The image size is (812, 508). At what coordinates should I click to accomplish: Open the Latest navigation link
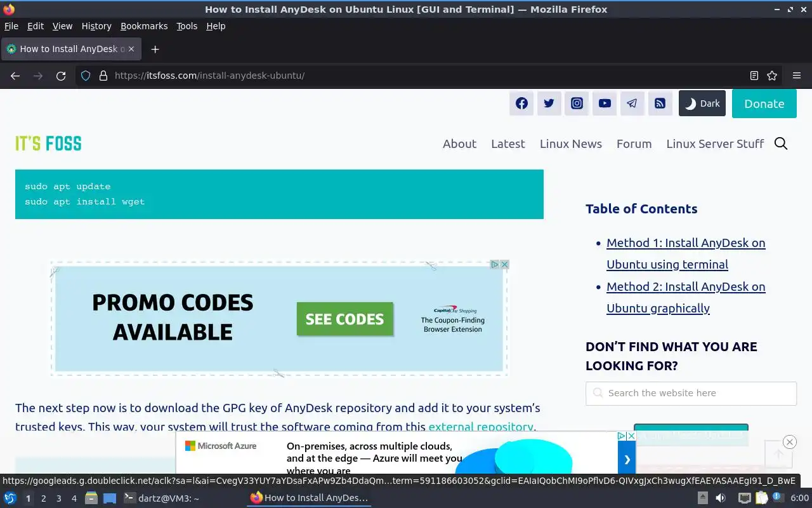[508, 144]
